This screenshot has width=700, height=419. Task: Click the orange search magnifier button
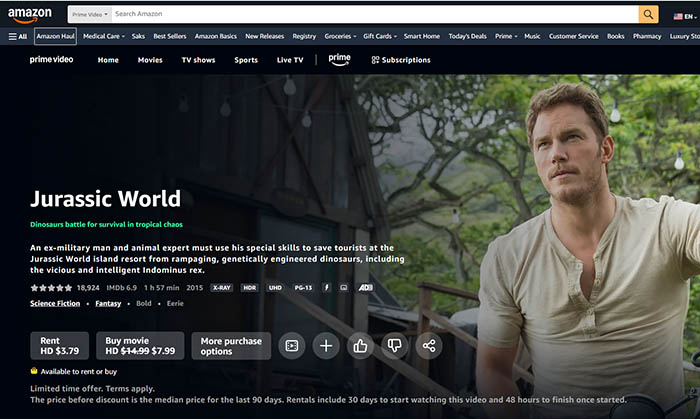pos(648,14)
